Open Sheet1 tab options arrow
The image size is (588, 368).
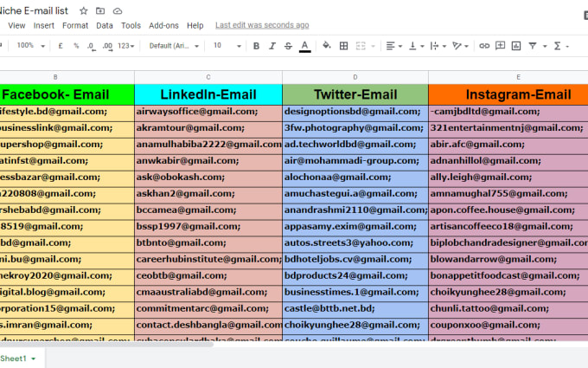pyautogui.click(x=34, y=358)
